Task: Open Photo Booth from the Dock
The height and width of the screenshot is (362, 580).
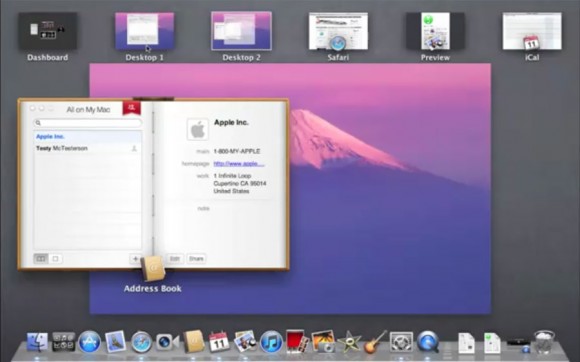Action: [297, 341]
